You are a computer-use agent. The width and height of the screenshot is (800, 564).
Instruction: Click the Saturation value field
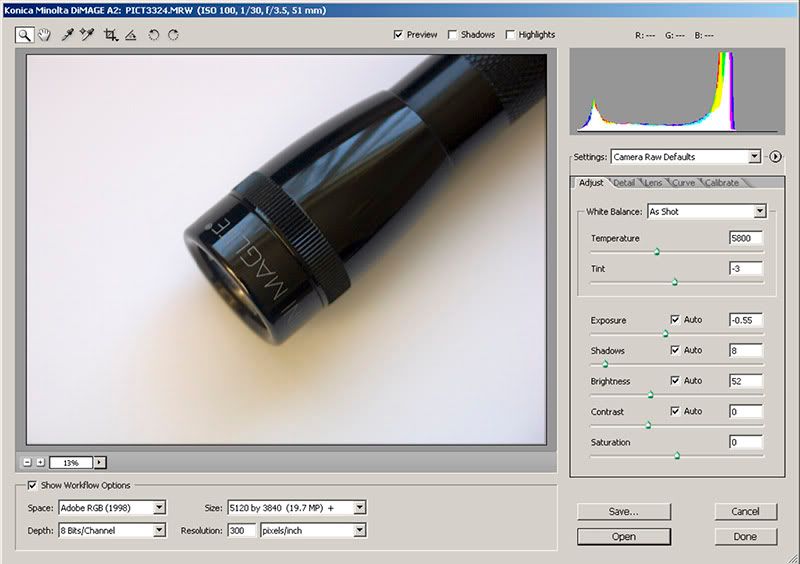(746, 442)
